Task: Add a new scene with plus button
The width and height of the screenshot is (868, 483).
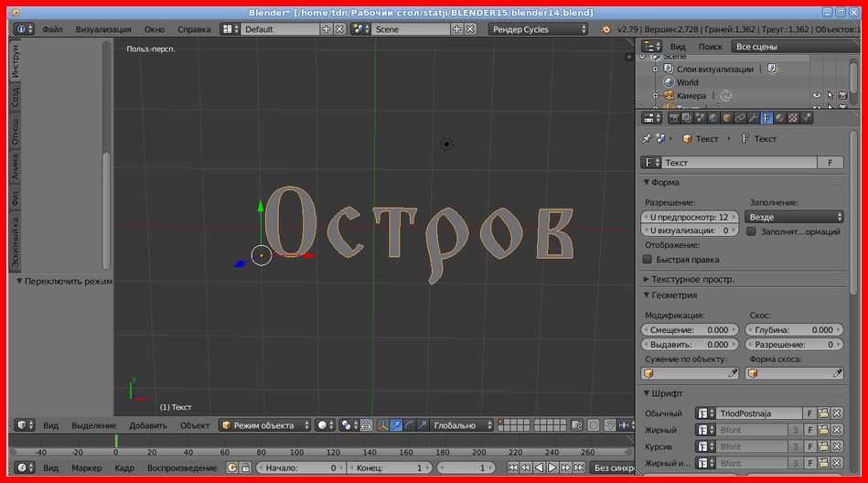Action: pos(456,29)
